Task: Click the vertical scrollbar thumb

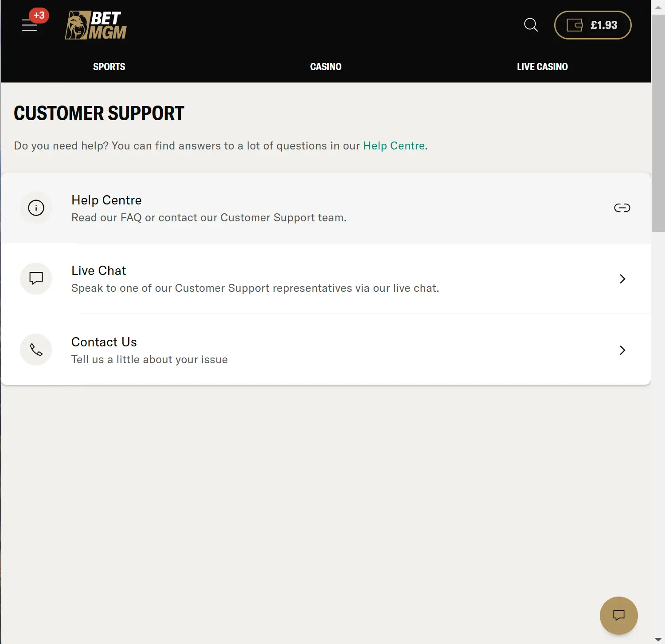Action: 658,123
